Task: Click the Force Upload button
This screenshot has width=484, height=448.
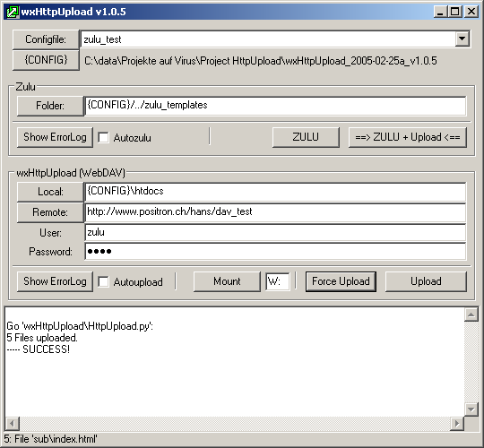Action: [x=341, y=281]
